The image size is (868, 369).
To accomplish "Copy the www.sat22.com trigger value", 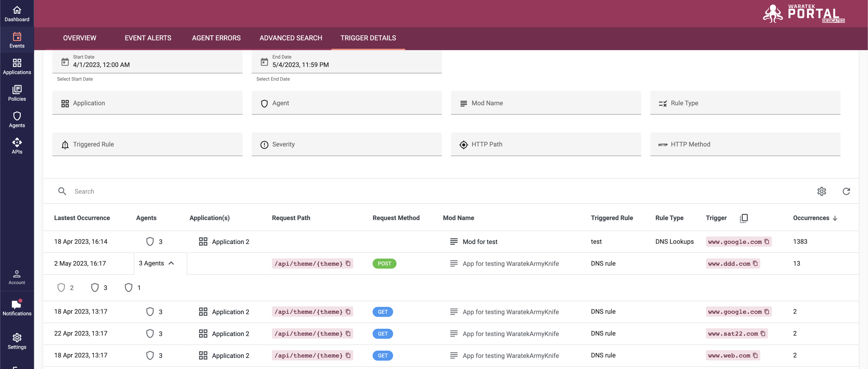I will [x=763, y=333].
